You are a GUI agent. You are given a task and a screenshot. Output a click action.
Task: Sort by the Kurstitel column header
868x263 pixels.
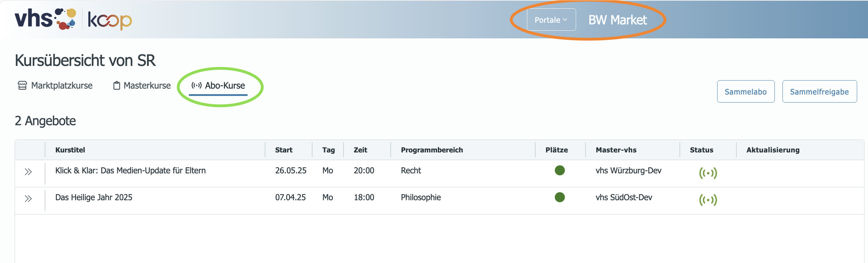click(x=70, y=150)
